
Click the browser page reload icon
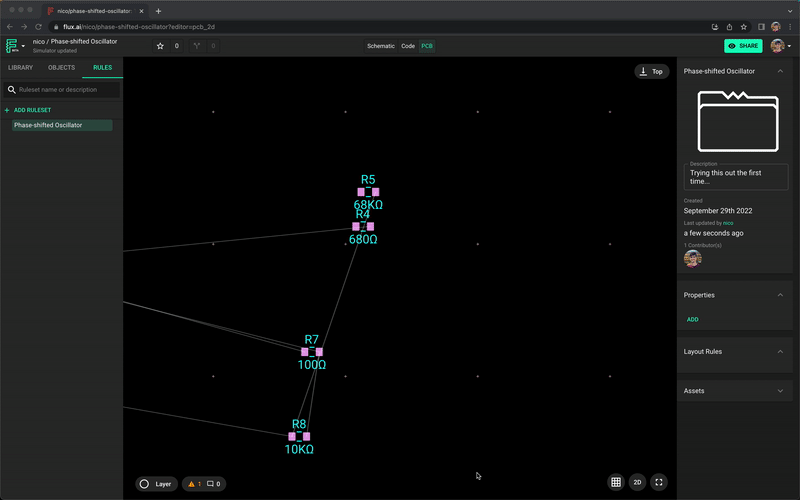click(39, 27)
